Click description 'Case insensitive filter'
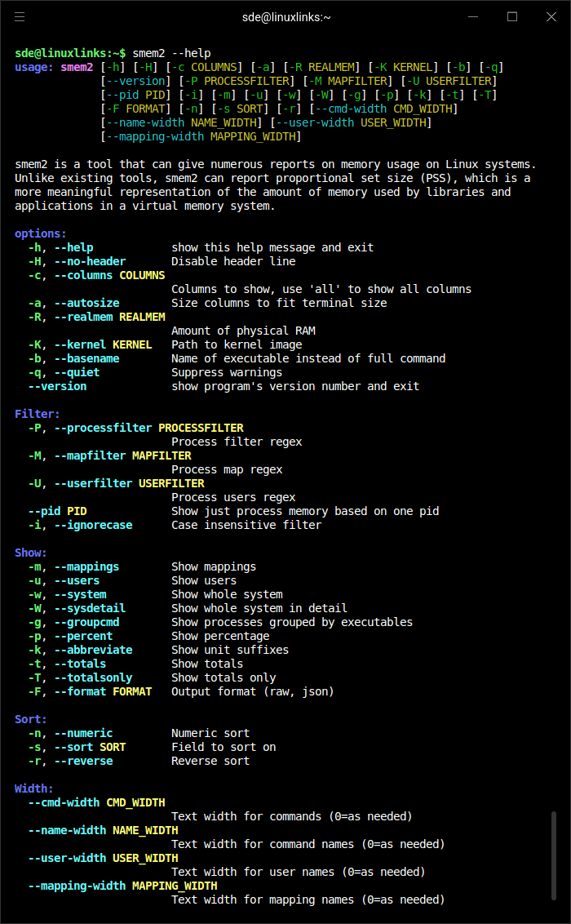Viewport: 571px width, 924px height. pyautogui.click(x=246, y=525)
